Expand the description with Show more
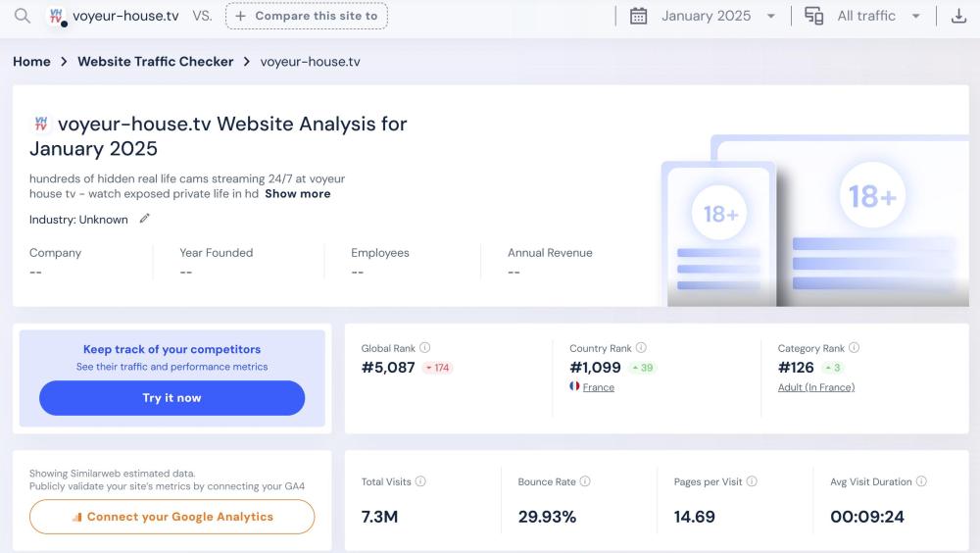The image size is (980, 553). tap(297, 194)
